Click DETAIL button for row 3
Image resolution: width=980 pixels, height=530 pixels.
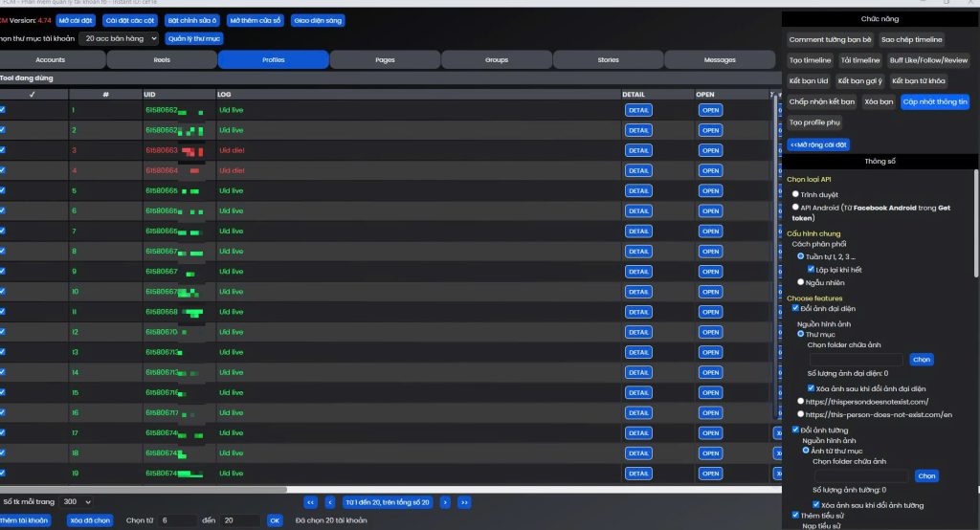(x=638, y=150)
